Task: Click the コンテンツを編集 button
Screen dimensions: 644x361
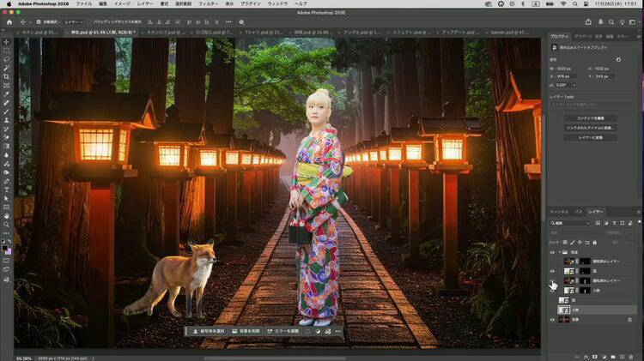Action: point(591,118)
